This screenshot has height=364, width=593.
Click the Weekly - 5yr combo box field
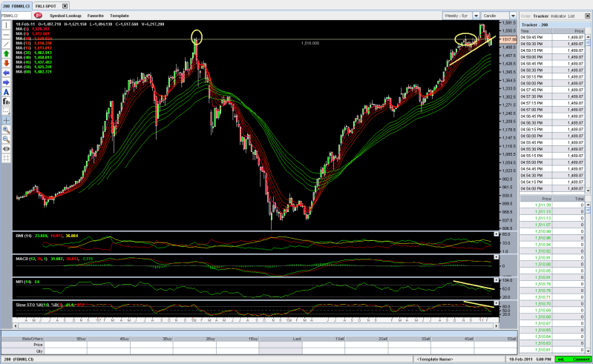[x=458, y=16]
